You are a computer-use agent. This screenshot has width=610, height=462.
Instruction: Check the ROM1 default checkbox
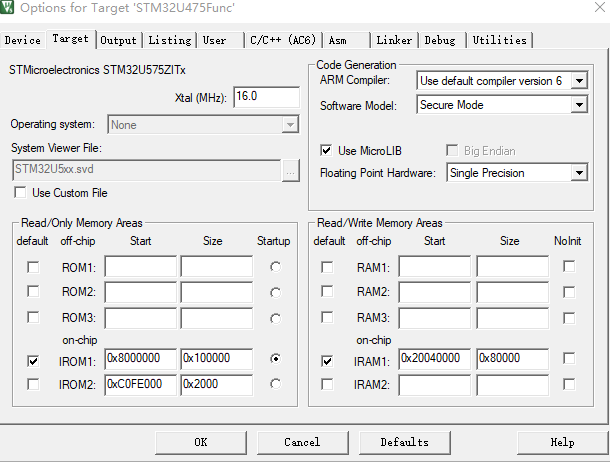tap(33, 267)
